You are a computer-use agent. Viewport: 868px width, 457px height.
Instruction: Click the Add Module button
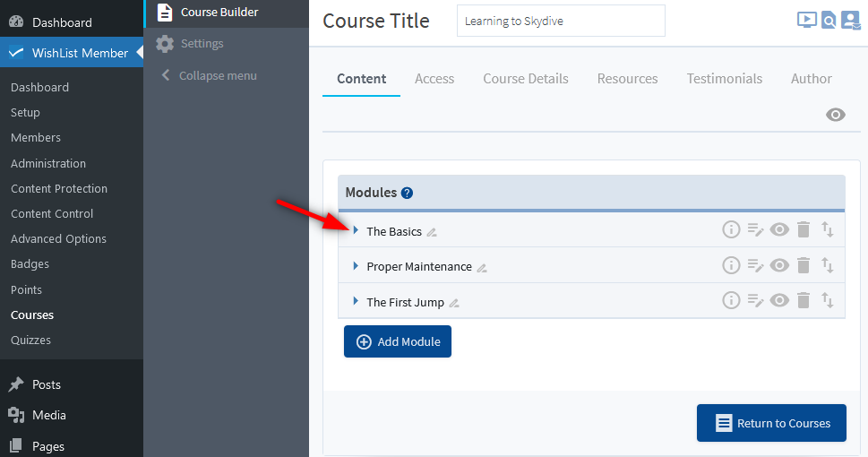[398, 341]
